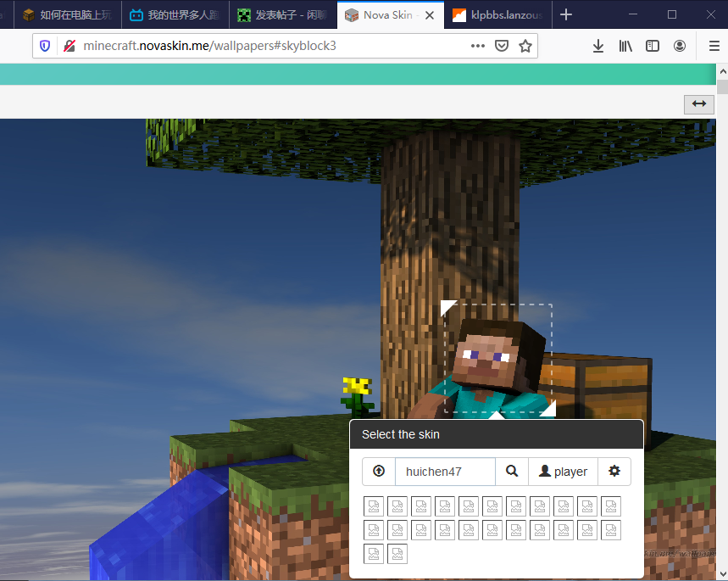
Task: Open the insecure connection padlock info
Action: [69, 46]
